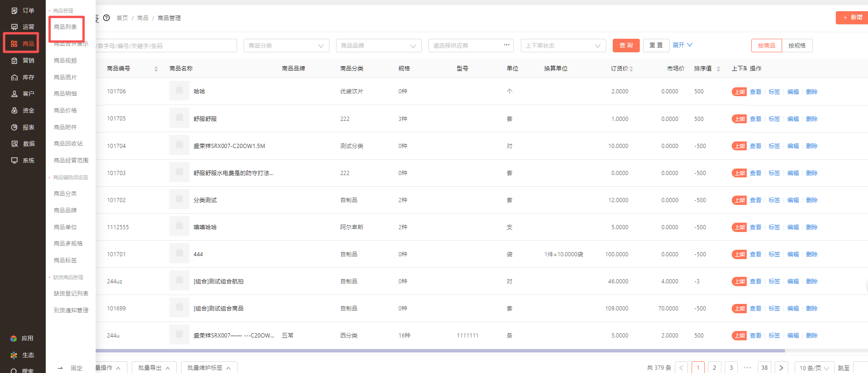Click the horizontal table scrollbar
Screen dimensions: 868x373
click(x=440, y=351)
